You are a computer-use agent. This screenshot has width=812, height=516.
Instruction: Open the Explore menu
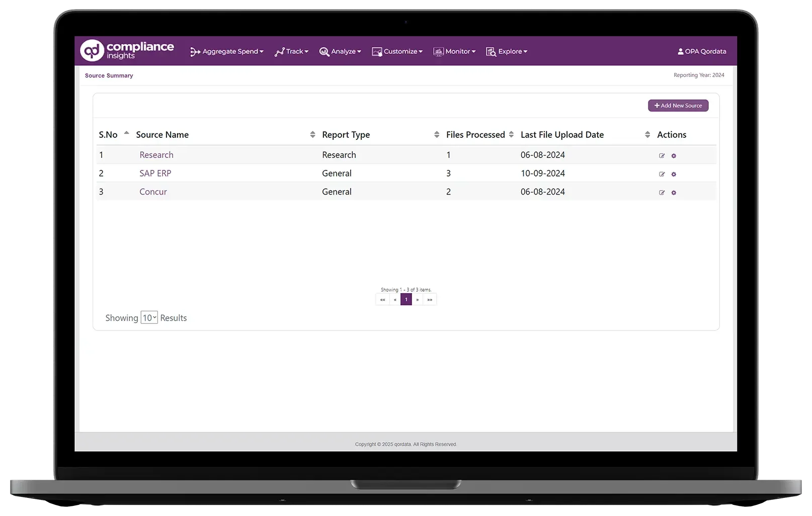click(507, 51)
